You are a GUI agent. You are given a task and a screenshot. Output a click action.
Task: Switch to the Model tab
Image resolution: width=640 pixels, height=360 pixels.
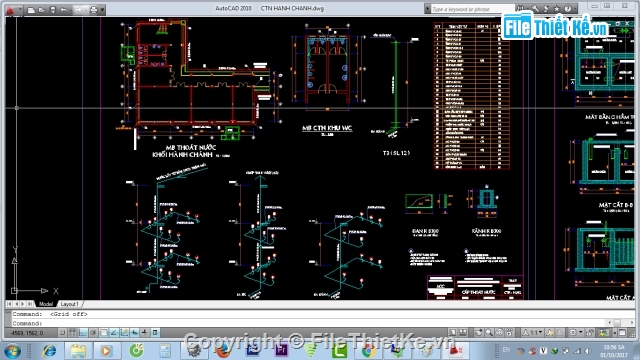tap(46, 304)
